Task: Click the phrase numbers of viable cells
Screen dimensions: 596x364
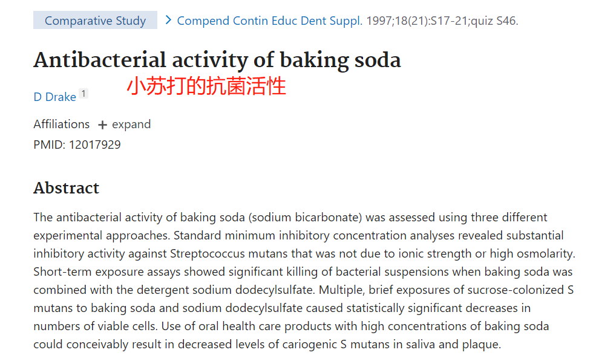Action: click(94, 326)
